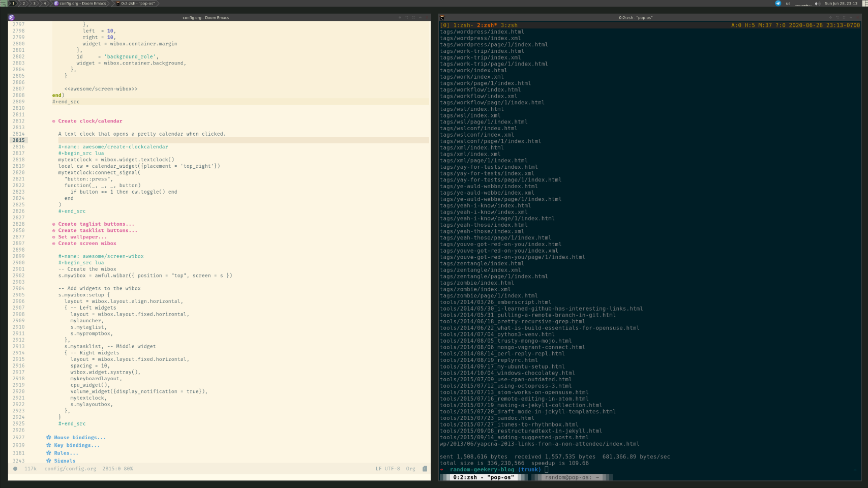Open the launcher menu icon at top-left
Screen dimensions: 868x488
pos(4,3)
